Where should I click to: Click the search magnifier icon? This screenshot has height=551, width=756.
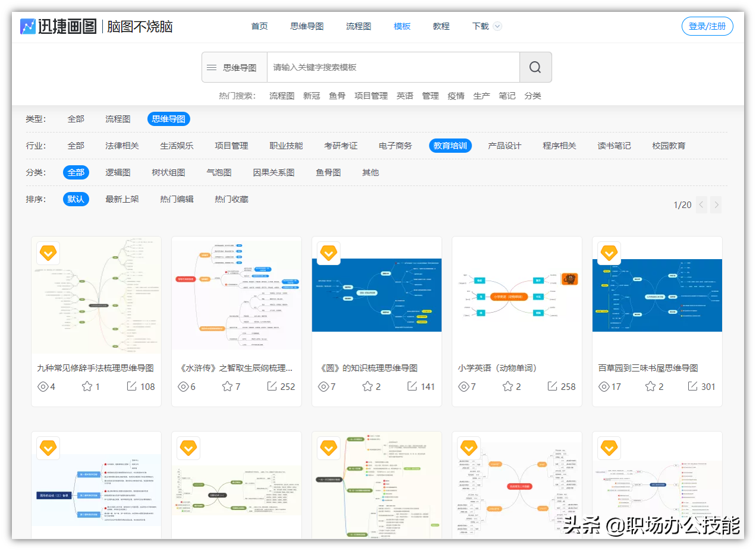pos(535,67)
